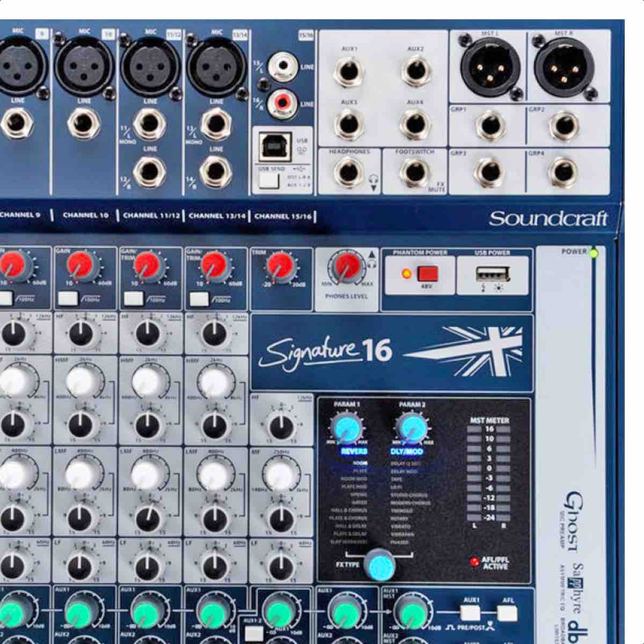Select the 11/L MONO line jack

coord(149,123)
